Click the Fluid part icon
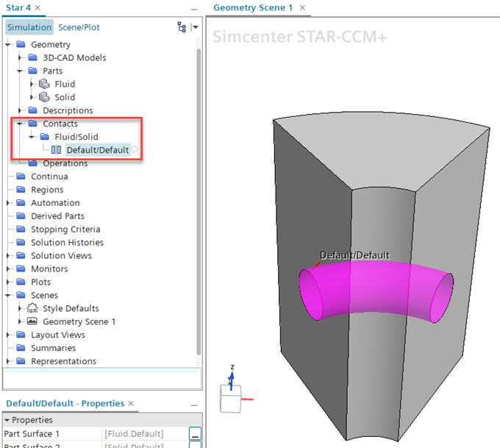Image resolution: width=500 pixels, height=448 pixels. 44,84
